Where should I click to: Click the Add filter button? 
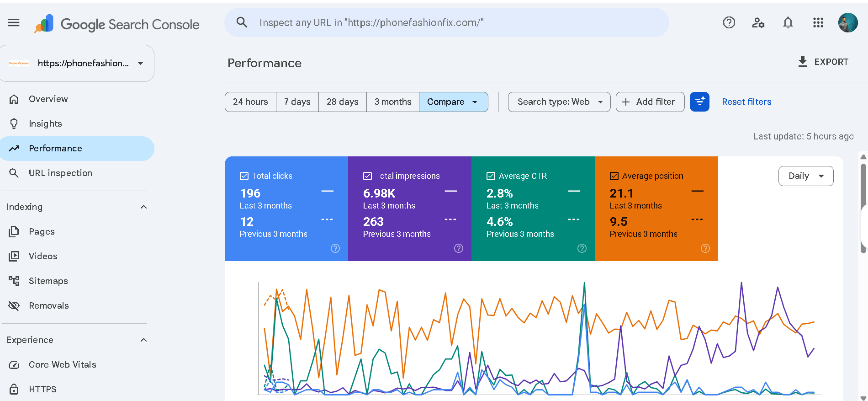[x=650, y=102]
